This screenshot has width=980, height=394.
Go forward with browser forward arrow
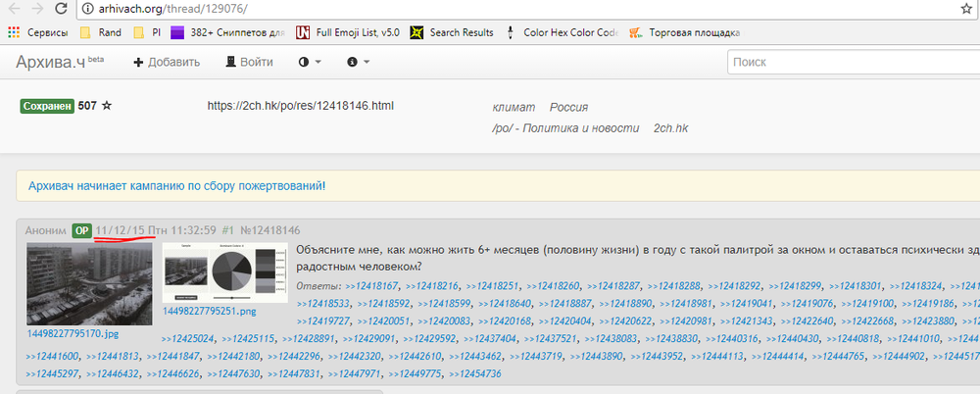pos(37,9)
